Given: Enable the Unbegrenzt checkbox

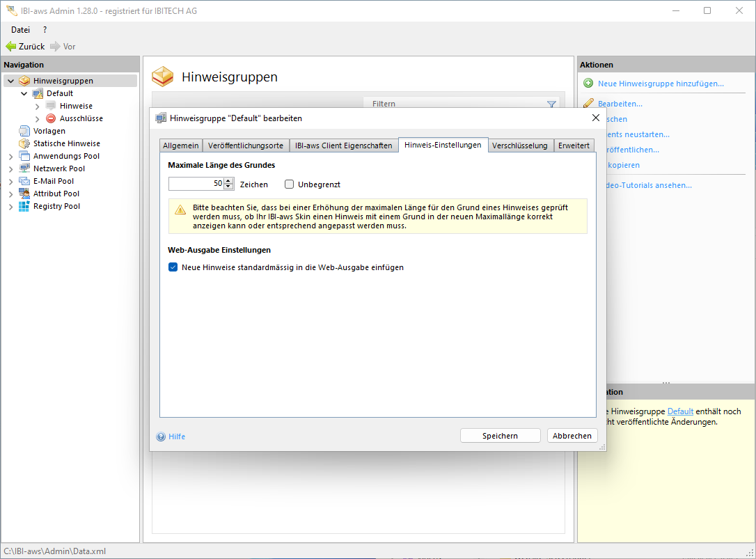Looking at the screenshot, I should pos(290,184).
